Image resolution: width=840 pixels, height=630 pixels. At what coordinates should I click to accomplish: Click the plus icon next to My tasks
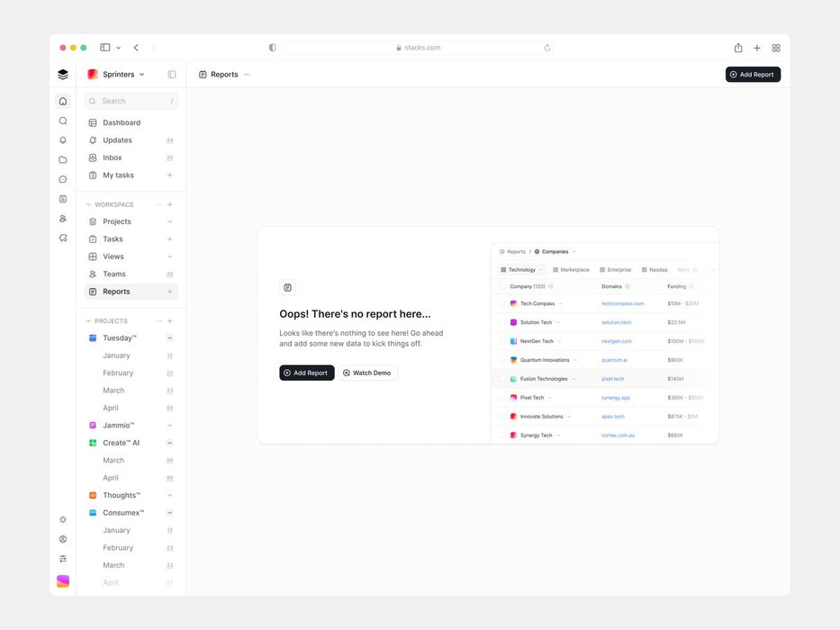click(169, 175)
